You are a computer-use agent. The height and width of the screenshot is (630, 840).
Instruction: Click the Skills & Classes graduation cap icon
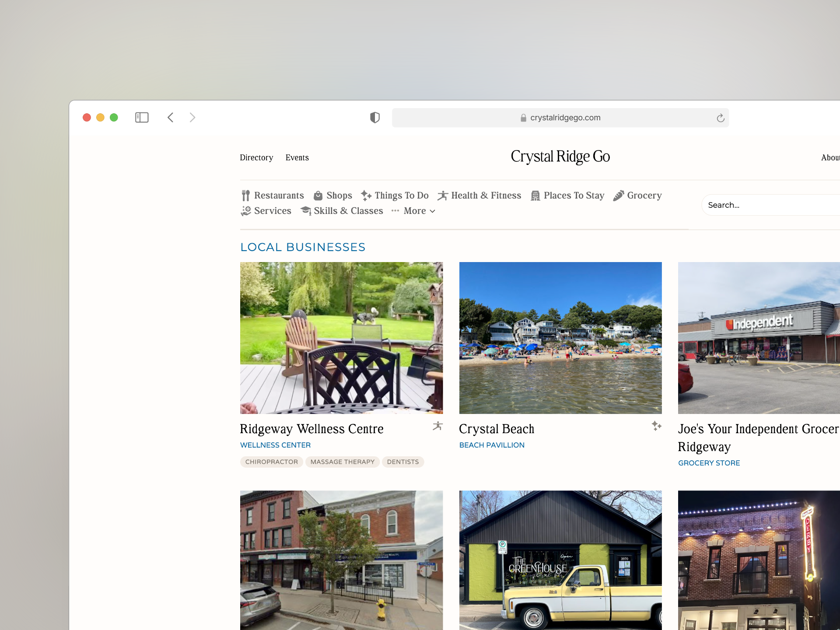pos(306,211)
